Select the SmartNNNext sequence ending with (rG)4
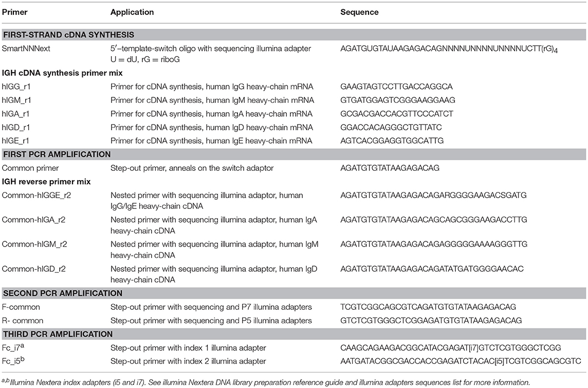This screenshot has width=588, height=388. point(449,49)
